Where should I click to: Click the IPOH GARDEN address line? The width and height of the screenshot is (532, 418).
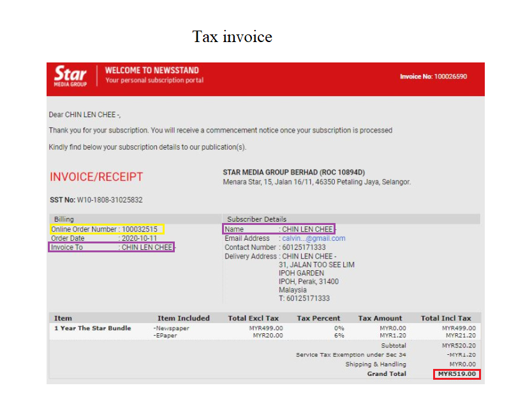pos(301,273)
